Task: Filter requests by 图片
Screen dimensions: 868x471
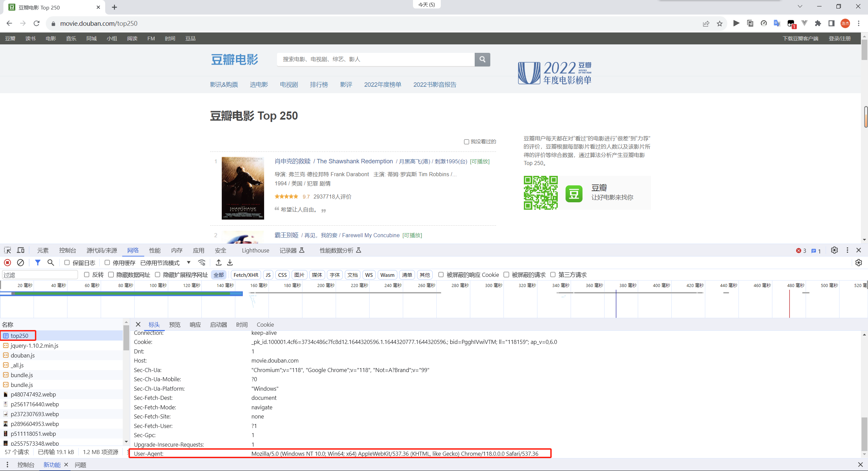Action: (299, 275)
